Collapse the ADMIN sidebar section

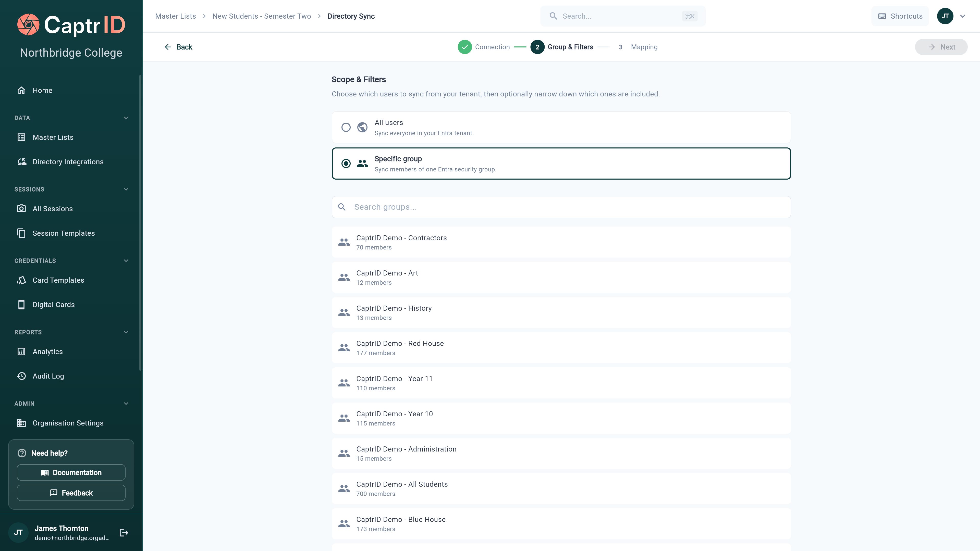click(126, 404)
